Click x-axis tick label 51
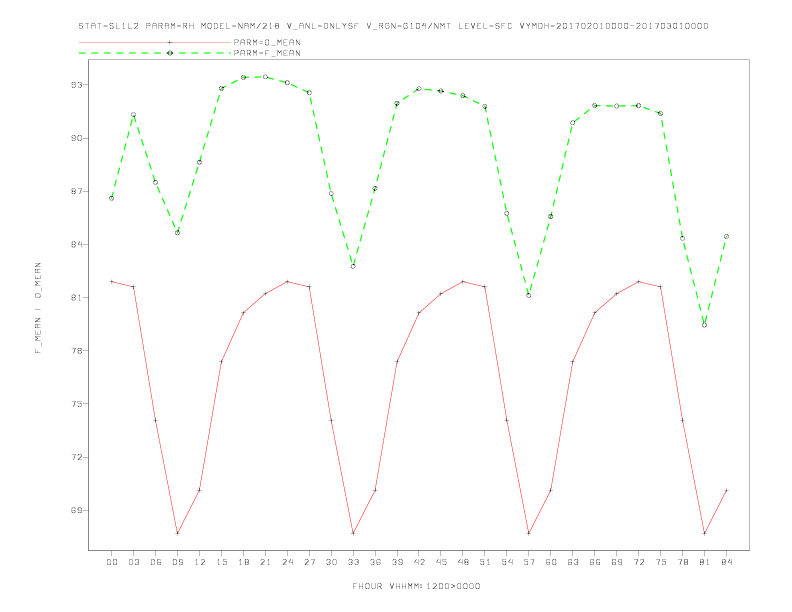Screen dimensions: 792x612 point(485,562)
